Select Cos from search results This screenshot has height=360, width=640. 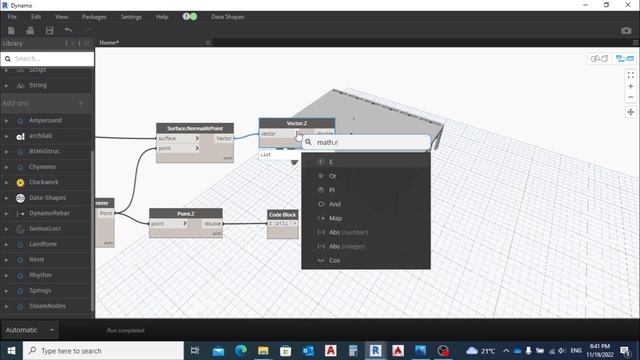pyautogui.click(x=366, y=260)
